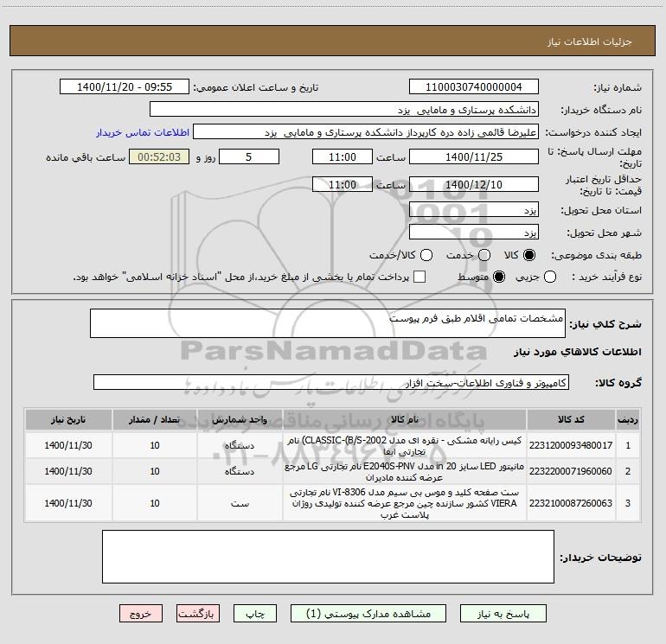Click the واحد شمارش column header
The image size is (666, 644).
pos(240,419)
